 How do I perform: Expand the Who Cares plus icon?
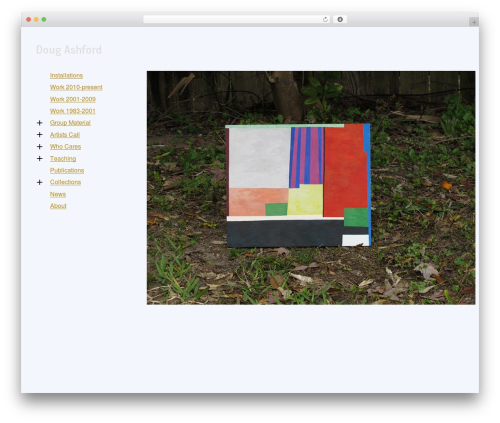[39, 147]
